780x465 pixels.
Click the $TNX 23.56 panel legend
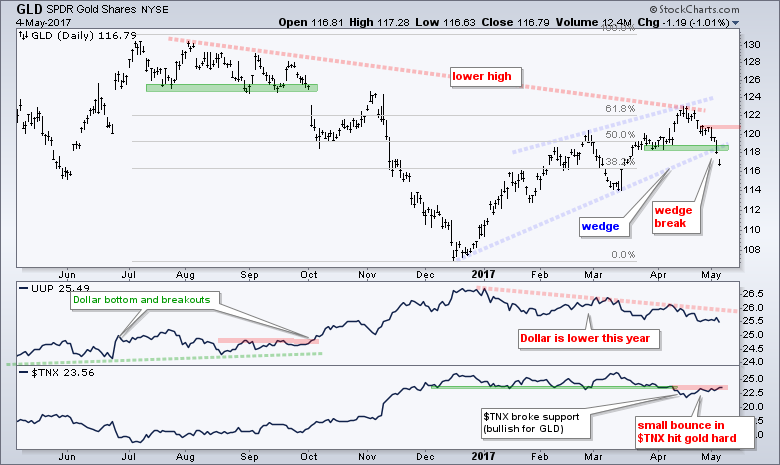pyautogui.click(x=62, y=373)
